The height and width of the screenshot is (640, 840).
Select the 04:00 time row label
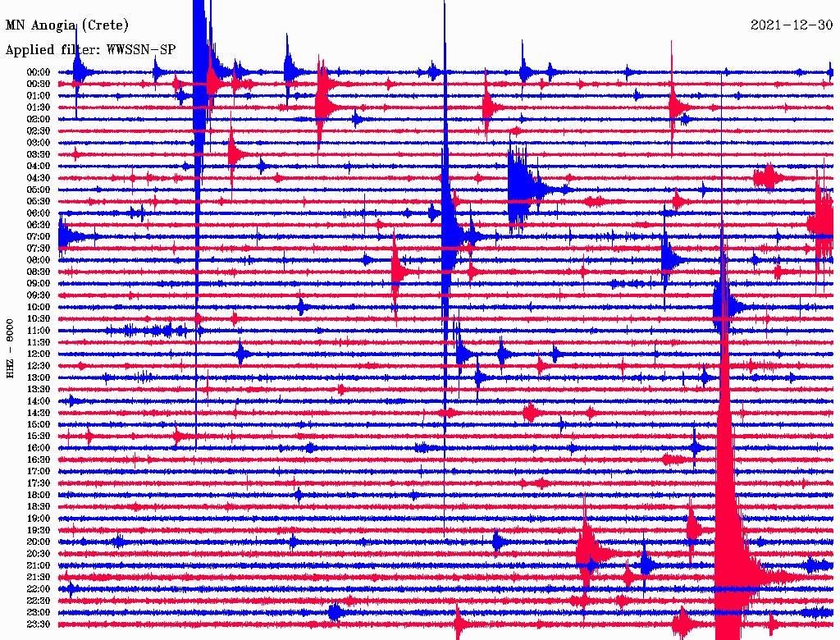(39, 167)
